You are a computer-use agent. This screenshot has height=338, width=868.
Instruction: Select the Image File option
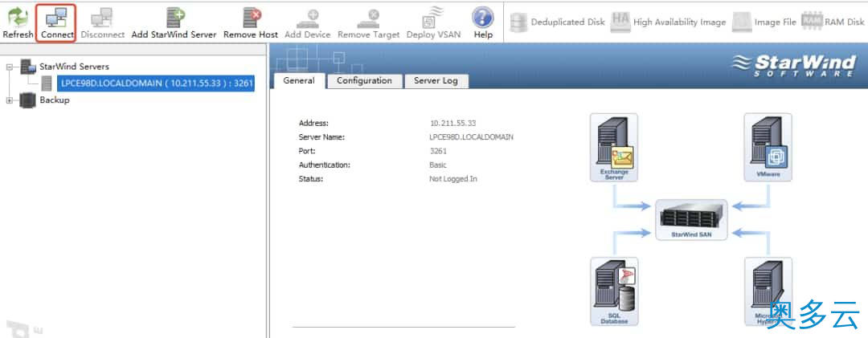click(764, 22)
